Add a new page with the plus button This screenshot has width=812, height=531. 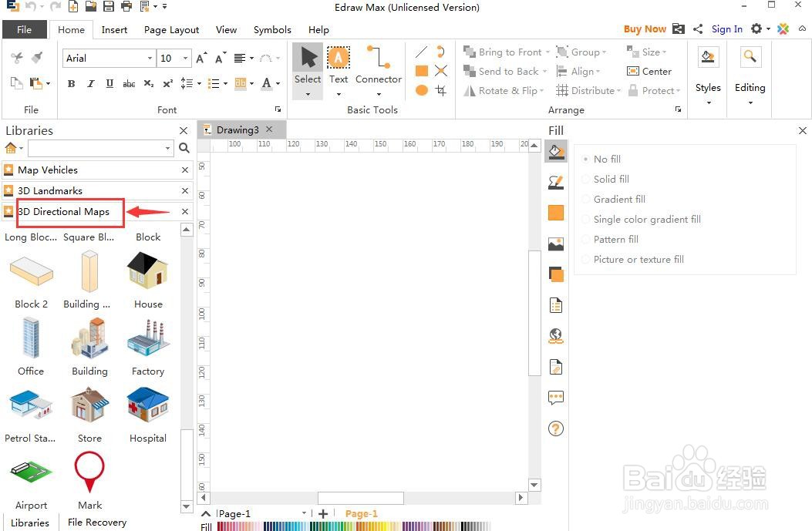(x=323, y=514)
